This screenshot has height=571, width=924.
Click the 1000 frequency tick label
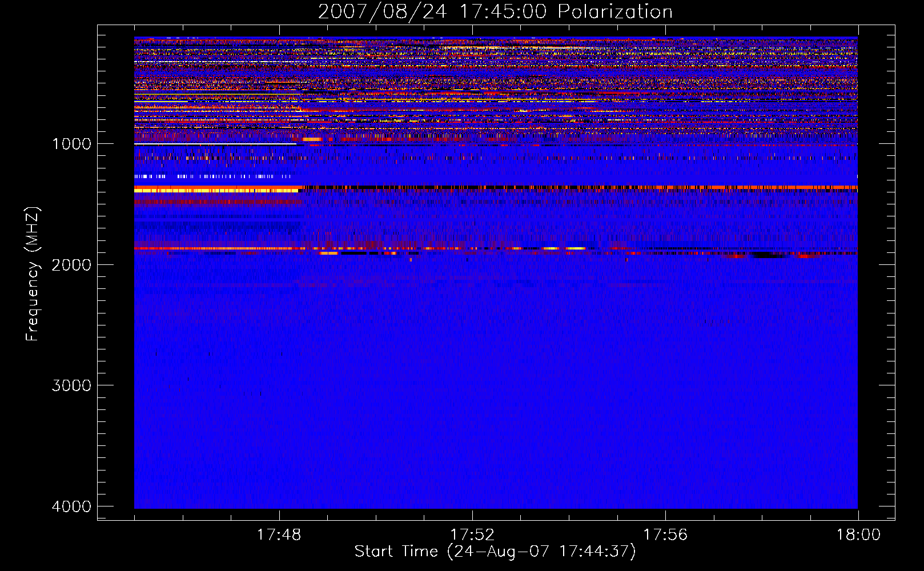[71, 144]
